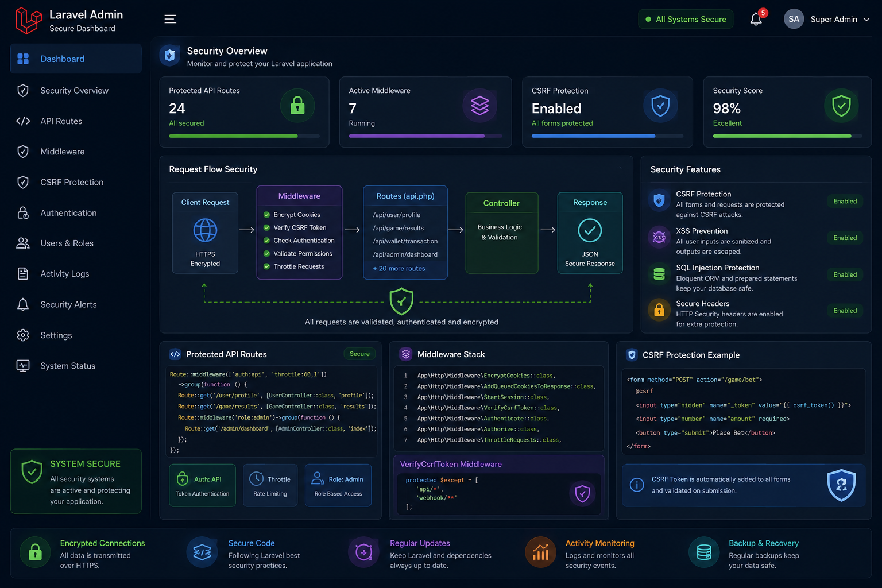Screen dimensions: 882x588
Task: Click the Protected API Routes progress bar
Action: pos(244,136)
